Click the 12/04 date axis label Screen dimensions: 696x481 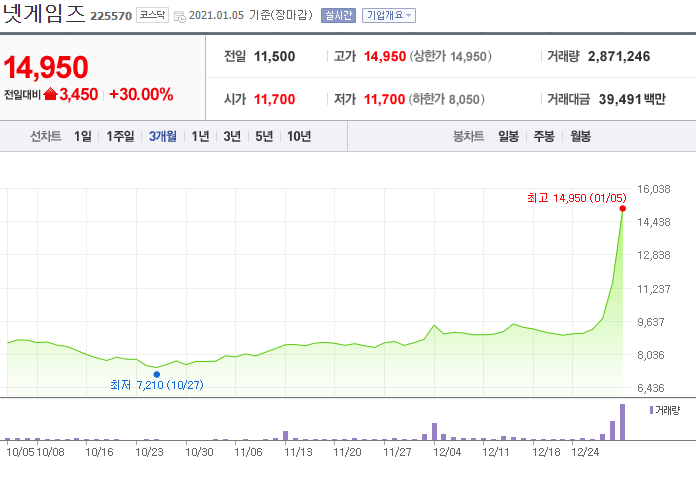pyautogui.click(x=447, y=452)
